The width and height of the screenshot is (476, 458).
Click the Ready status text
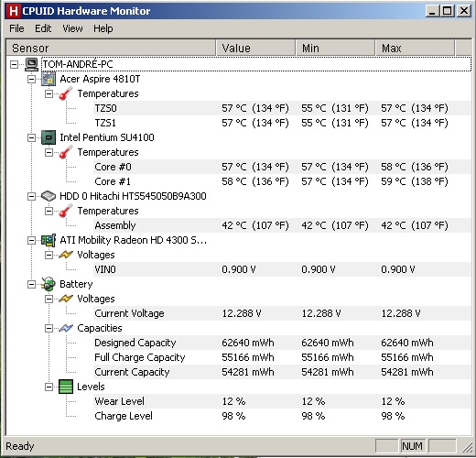20,446
